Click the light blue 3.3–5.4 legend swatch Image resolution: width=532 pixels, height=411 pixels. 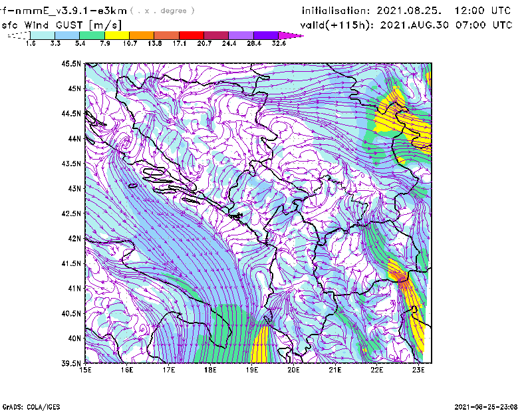tap(67, 35)
